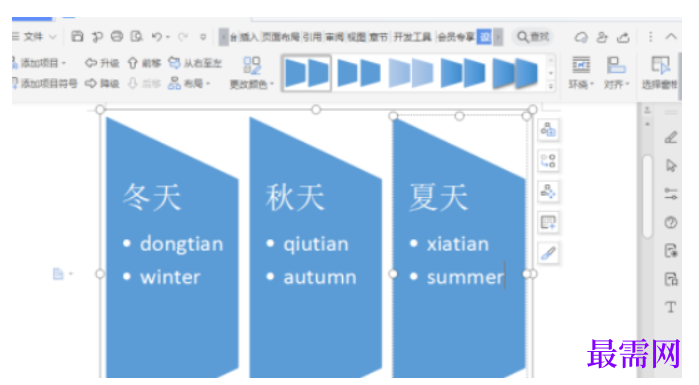Choose the shadowed SmartArt style thumbnail
The width and height of the screenshot is (699, 385).
tap(515, 73)
